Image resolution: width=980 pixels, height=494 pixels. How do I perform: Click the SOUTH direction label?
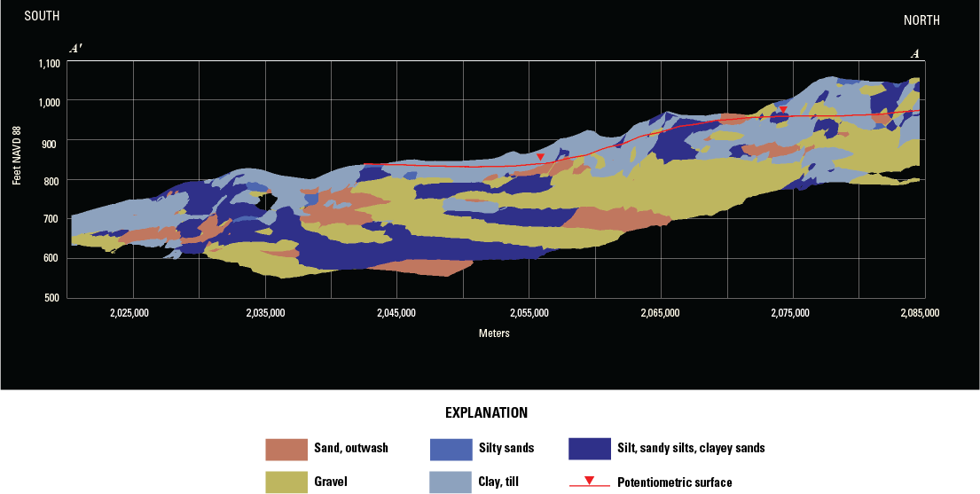(x=42, y=16)
